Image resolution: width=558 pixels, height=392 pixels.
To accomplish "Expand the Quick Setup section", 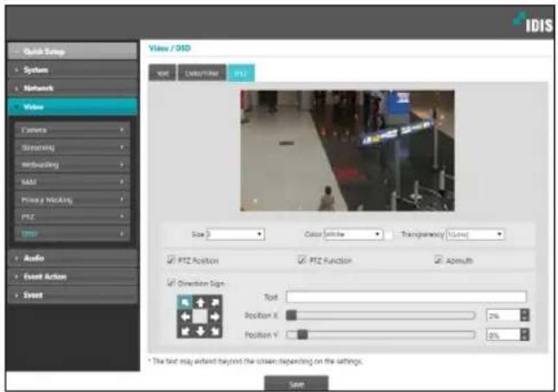I will (73, 51).
